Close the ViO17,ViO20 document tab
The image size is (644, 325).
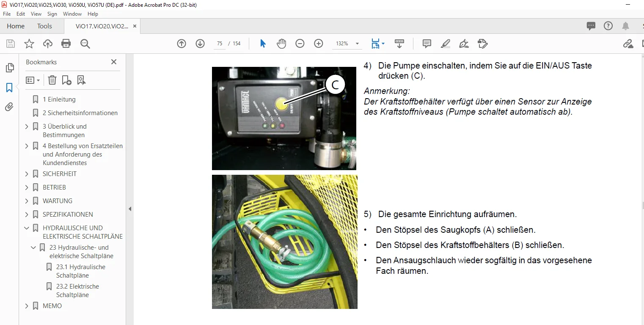point(135,26)
